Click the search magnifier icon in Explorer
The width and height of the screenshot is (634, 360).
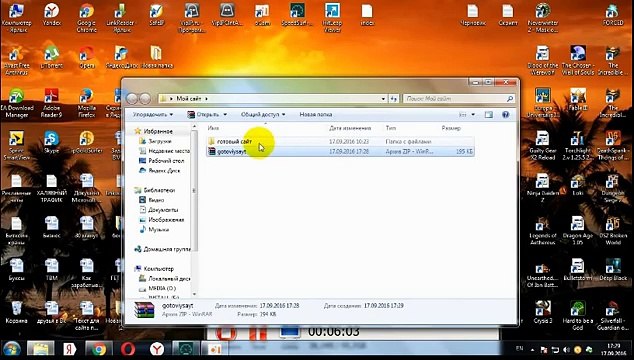click(x=510, y=98)
